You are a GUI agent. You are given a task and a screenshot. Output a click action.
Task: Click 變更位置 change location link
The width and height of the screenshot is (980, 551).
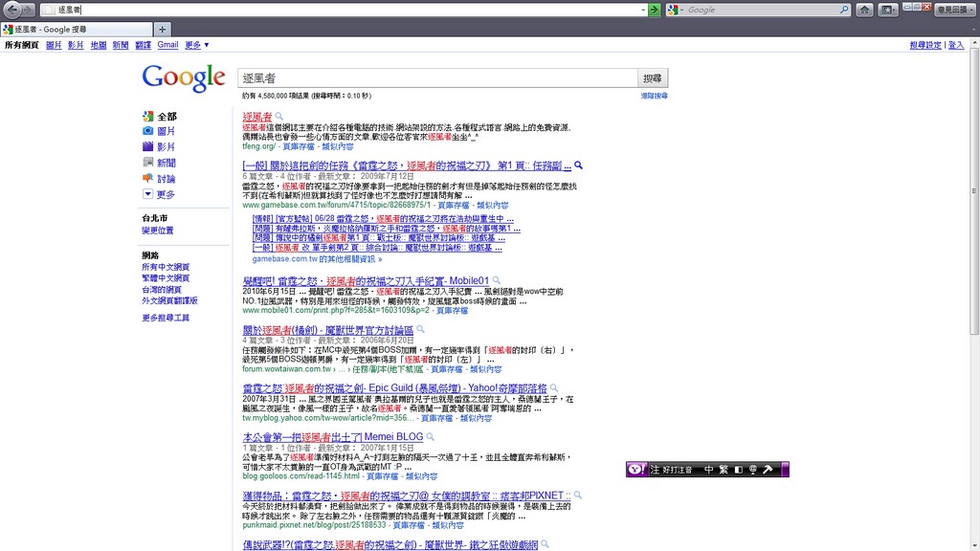click(x=158, y=231)
